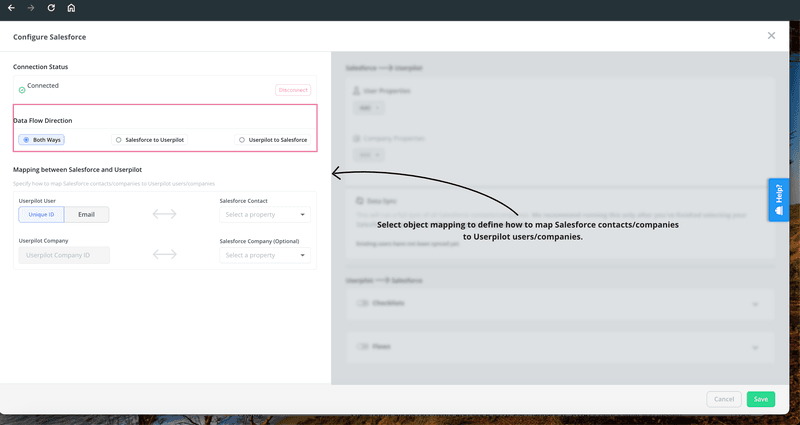
Task: Toggle the Flows switch
Action: [362, 346]
